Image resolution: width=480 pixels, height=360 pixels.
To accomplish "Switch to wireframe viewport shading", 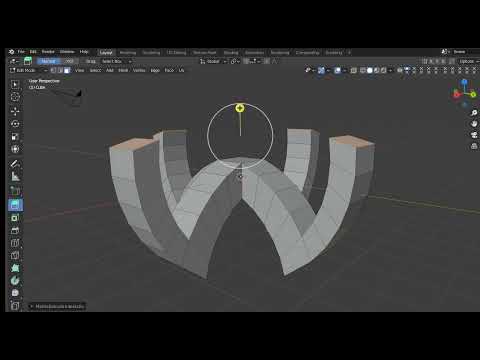I will tap(363, 70).
